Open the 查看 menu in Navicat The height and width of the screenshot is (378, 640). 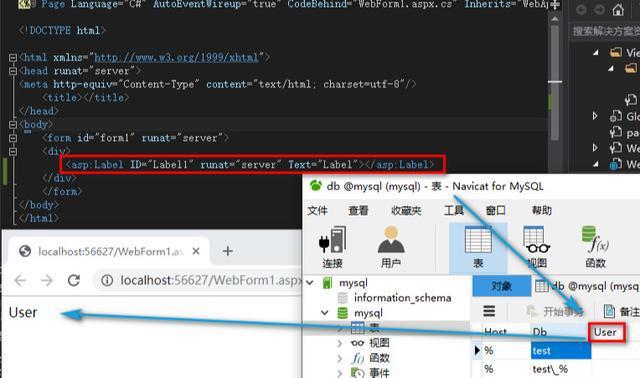coord(358,211)
